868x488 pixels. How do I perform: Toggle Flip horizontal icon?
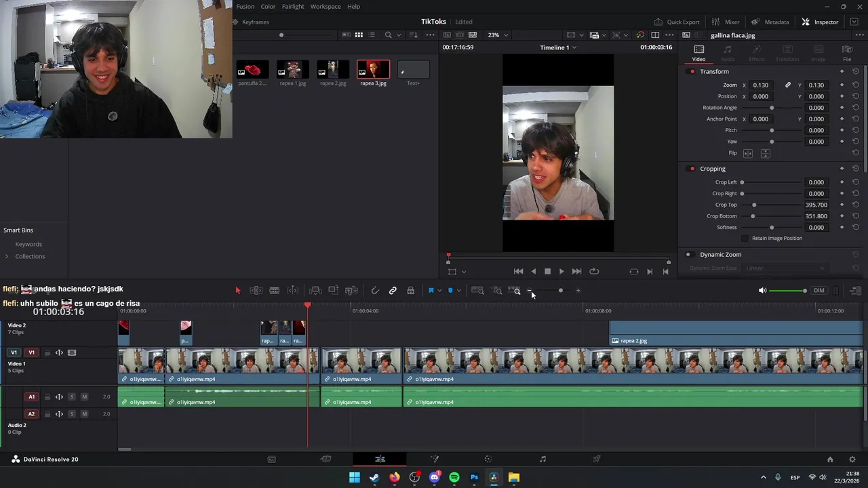point(748,153)
